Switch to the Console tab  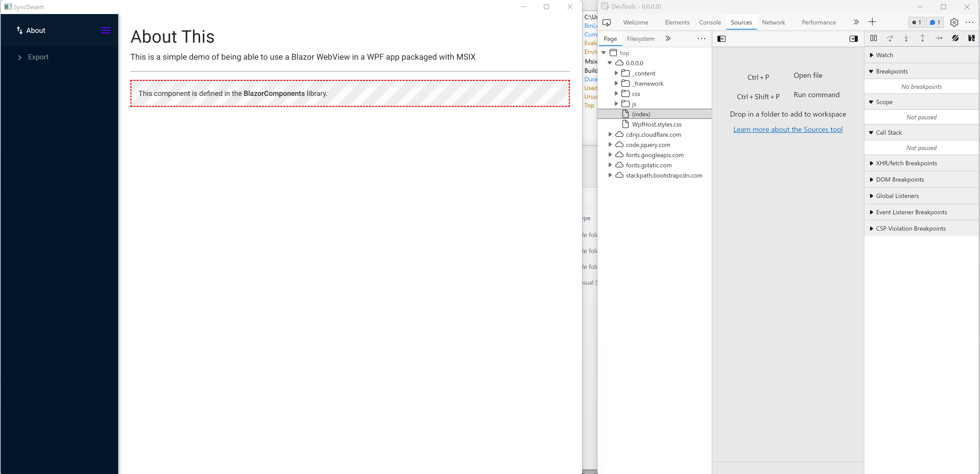coord(710,22)
